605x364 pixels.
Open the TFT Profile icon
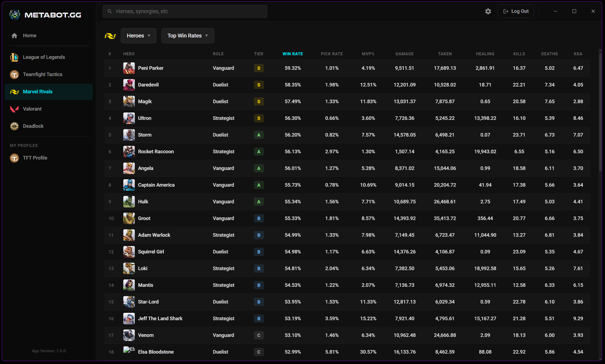pyautogui.click(x=14, y=158)
